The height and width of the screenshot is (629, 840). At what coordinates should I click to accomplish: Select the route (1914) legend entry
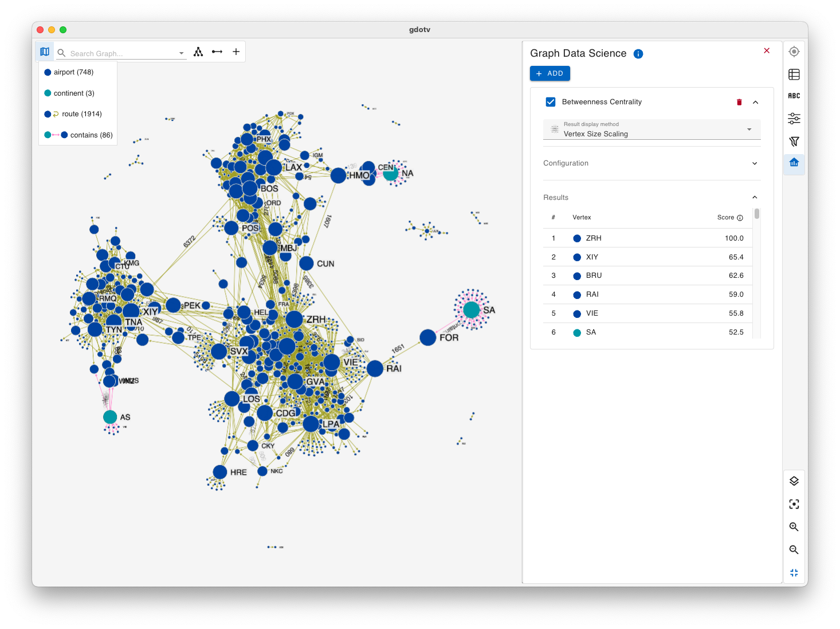[x=73, y=114]
